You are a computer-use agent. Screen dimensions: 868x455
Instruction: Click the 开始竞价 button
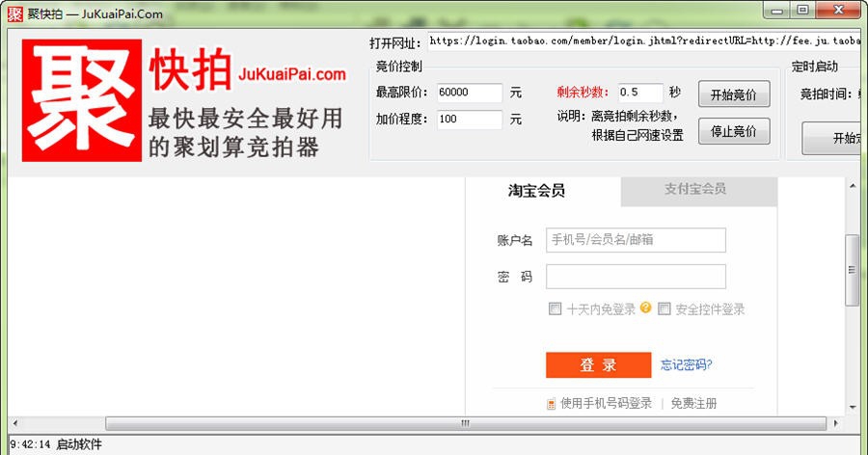(x=734, y=94)
